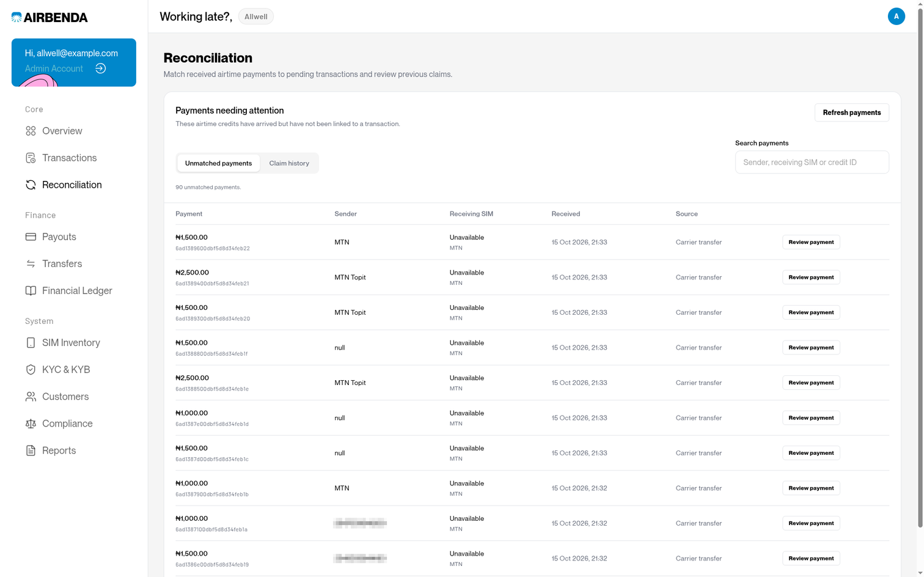924x577 pixels.
Task: Focus the Search payments input field
Action: [x=812, y=162]
